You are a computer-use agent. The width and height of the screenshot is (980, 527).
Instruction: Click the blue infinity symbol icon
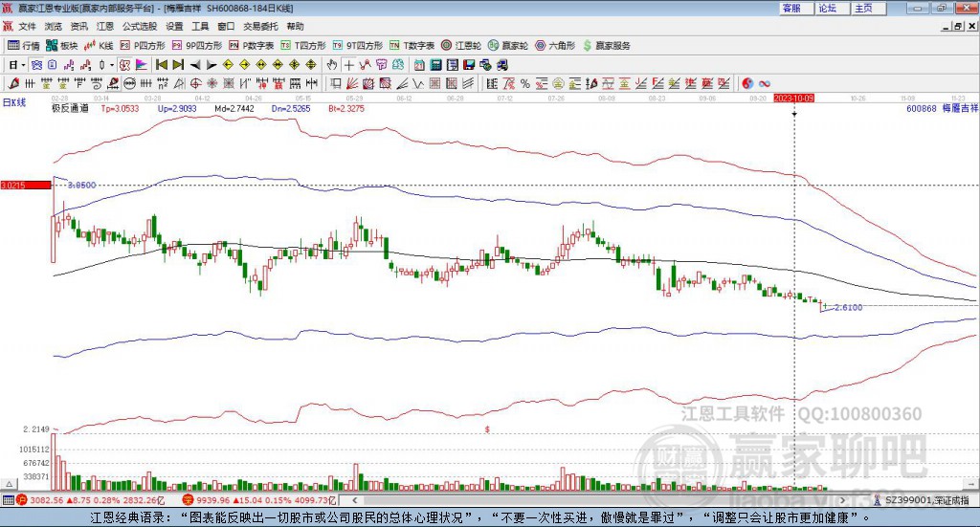pyautogui.click(x=764, y=83)
